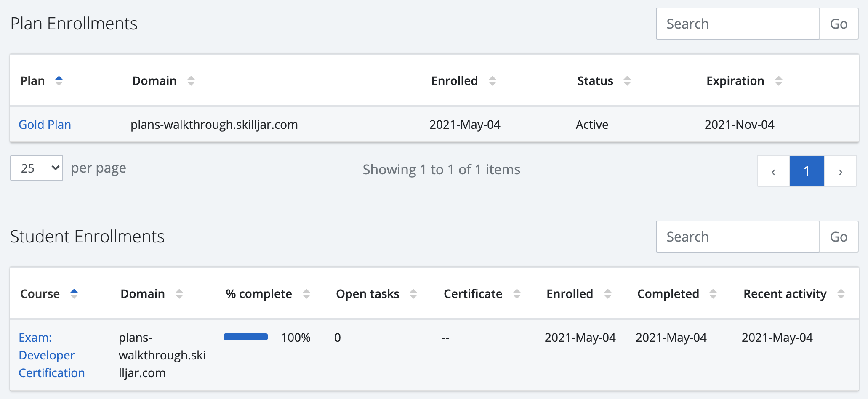Image resolution: width=868 pixels, height=399 pixels.
Task: Sort by Expiration column arrows
Action: point(779,81)
